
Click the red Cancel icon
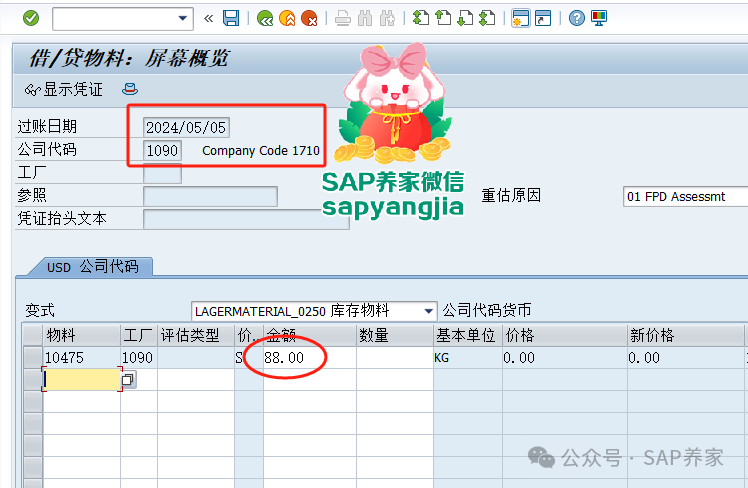309,19
